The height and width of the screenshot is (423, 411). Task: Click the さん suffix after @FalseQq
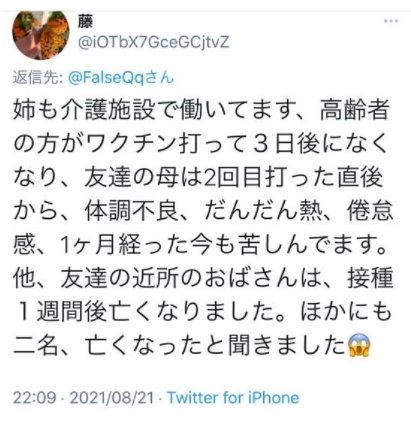(159, 78)
